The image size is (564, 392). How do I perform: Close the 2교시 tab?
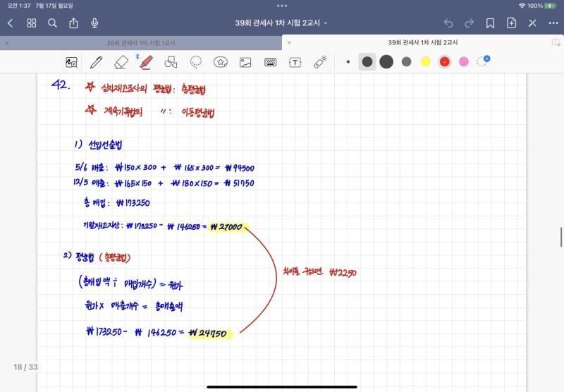coord(289,42)
